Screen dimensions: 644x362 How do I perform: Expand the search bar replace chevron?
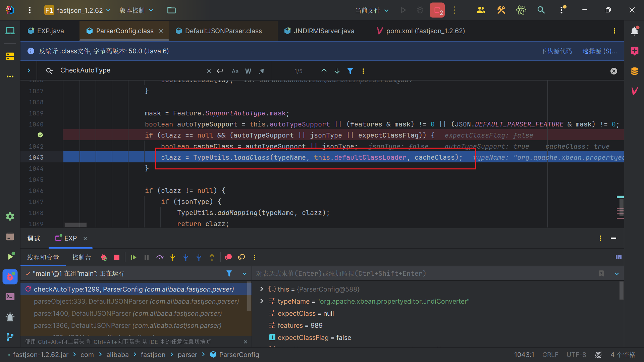tap(29, 70)
